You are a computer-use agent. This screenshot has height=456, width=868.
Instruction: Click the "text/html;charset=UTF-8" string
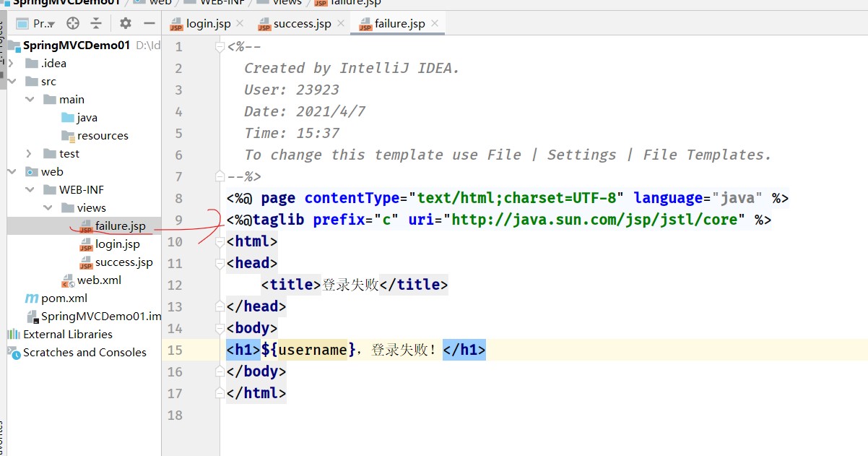(x=517, y=198)
